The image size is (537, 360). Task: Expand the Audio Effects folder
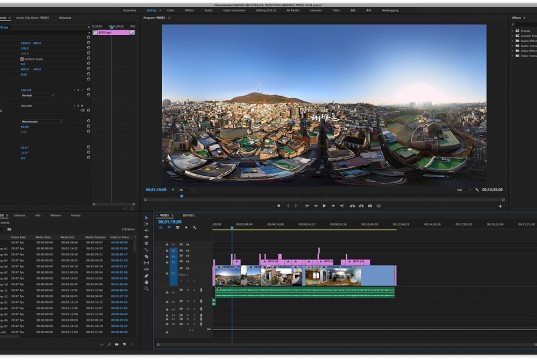(x=513, y=41)
